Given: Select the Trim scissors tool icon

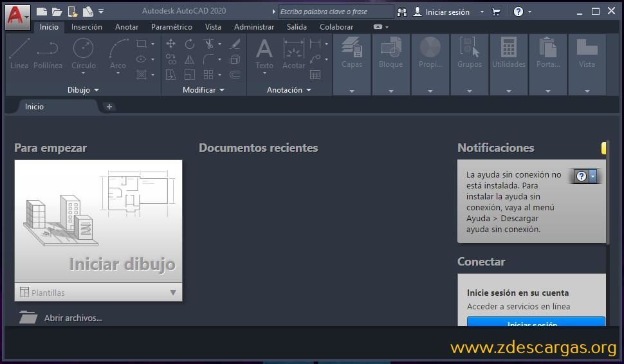Looking at the screenshot, I should [x=209, y=44].
